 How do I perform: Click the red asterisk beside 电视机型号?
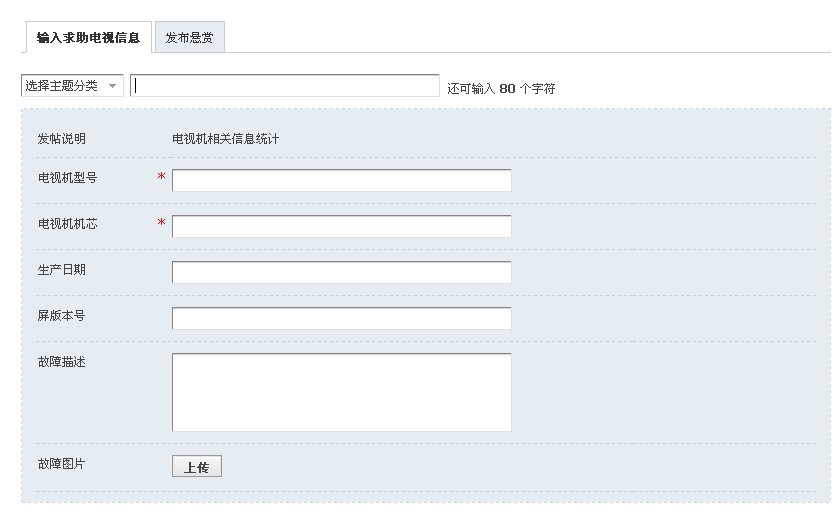[x=161, y=177]
